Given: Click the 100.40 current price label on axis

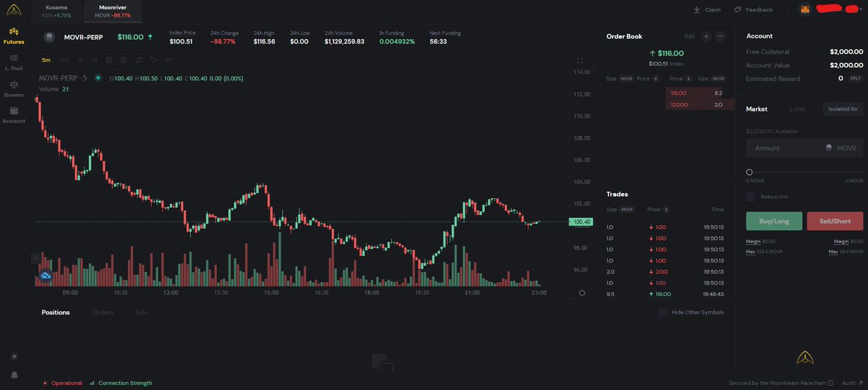Looking at the screenshot, I should [x=582, y=222].
